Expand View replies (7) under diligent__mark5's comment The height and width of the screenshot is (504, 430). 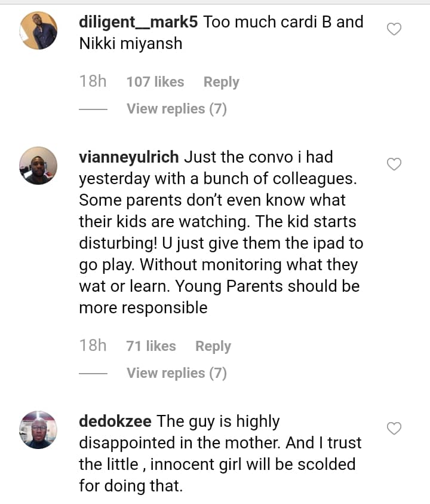click(176, 109)
